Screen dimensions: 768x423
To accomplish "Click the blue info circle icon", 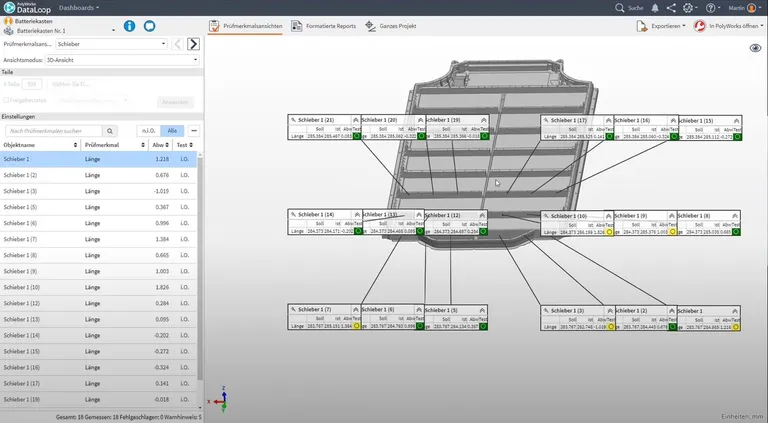I will coord(129,26).
